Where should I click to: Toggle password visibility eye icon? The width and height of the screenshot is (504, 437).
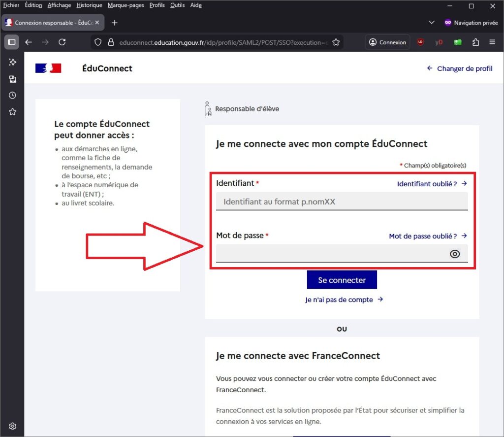[x=455, y=254]
